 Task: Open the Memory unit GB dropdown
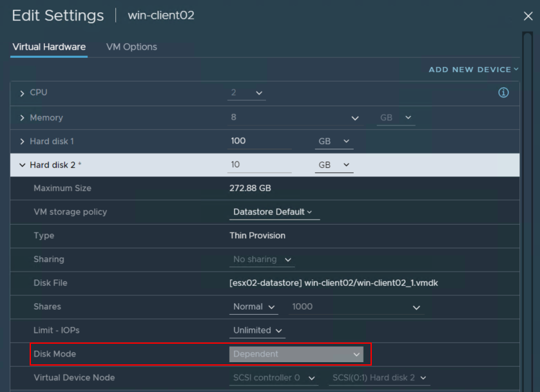pyautogui.click(x=396, y=118)
